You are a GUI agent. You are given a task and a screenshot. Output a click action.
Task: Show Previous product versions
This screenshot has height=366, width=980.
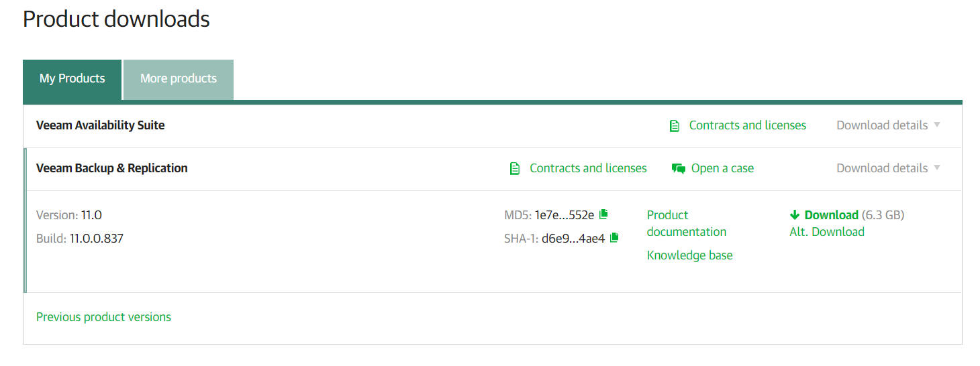point(103,317)
